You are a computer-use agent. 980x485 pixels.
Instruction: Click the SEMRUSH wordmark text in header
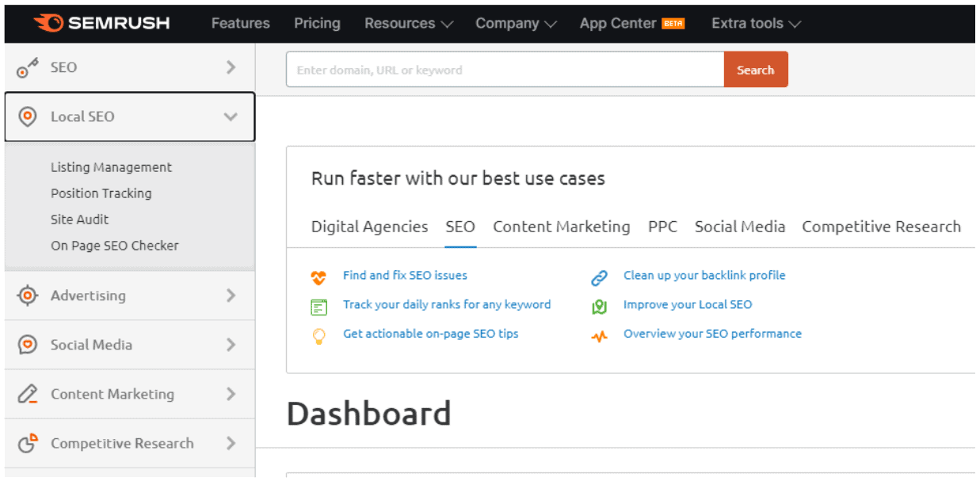click(119, 23)
